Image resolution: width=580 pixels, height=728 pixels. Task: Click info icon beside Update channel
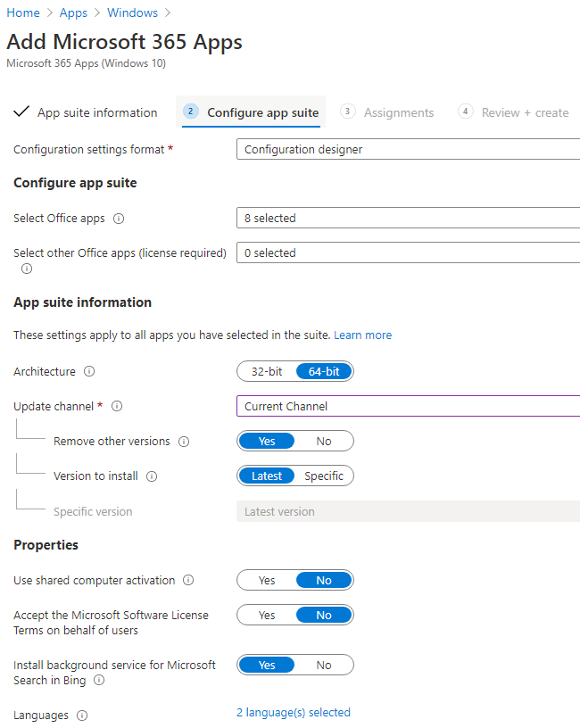[x=117, y=406]
